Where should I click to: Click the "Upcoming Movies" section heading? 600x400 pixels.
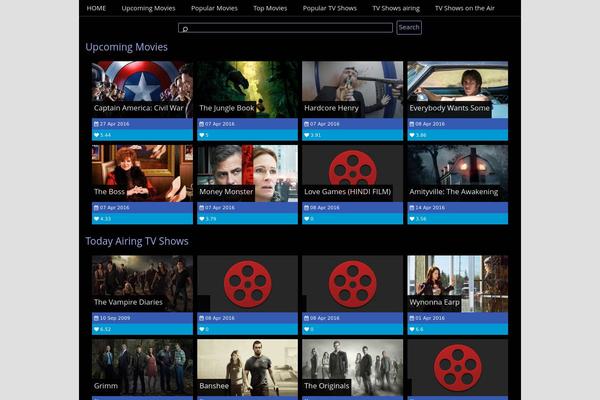(126, 47)
